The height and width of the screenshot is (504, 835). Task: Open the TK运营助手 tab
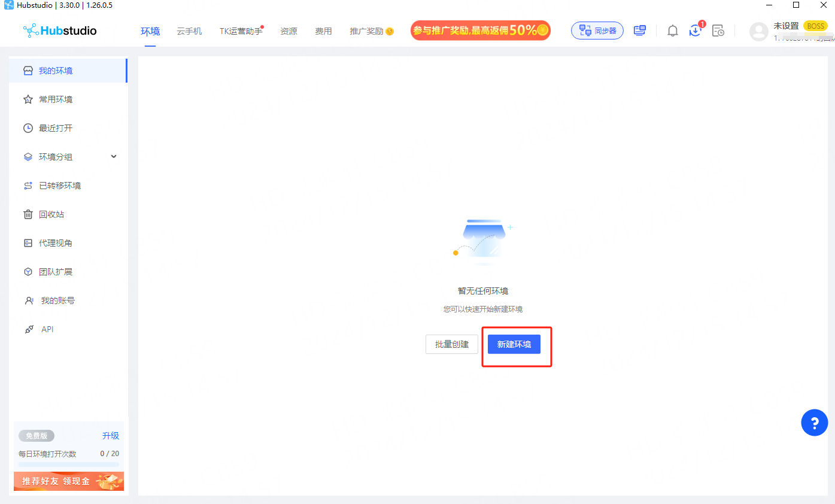pyautogui.click(x=241, y=31)
